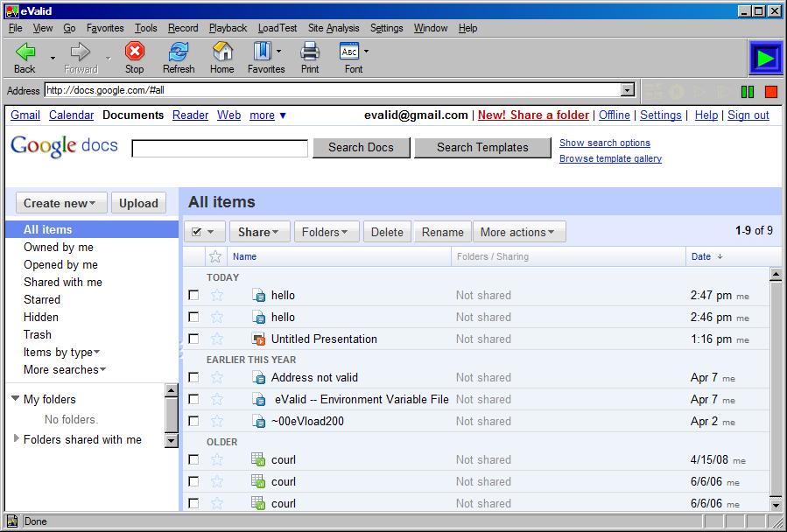This screenshot has width=787, height=532.
Task: Open the Back button history dropdown arrow
Action: click(x=53, y=59)
